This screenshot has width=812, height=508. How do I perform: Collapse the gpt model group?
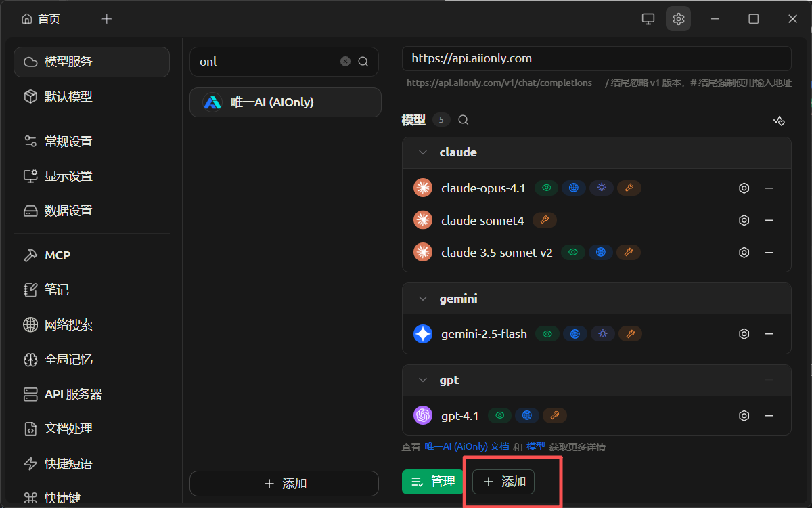point(423,380)
